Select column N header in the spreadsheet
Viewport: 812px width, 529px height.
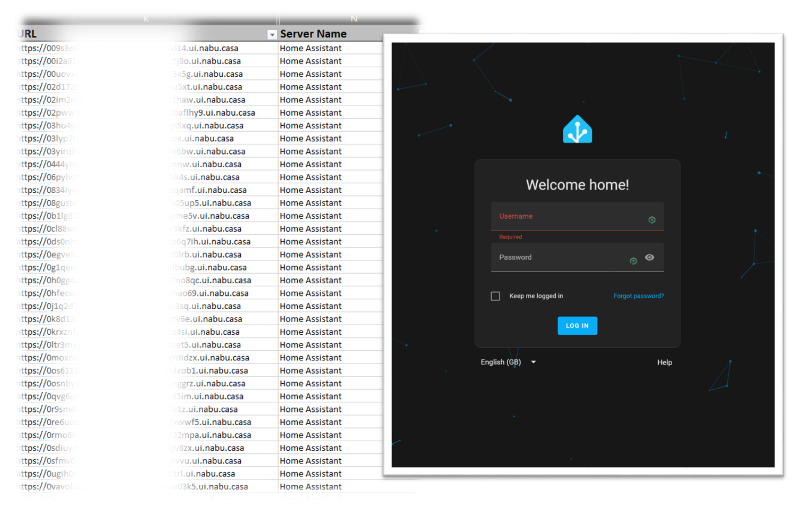pos(353,18)
